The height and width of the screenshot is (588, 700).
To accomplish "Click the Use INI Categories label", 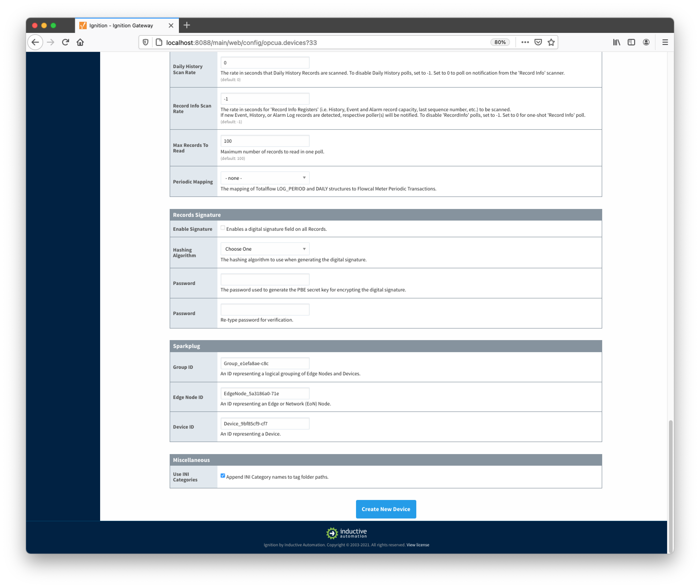I will click(185, 477).
